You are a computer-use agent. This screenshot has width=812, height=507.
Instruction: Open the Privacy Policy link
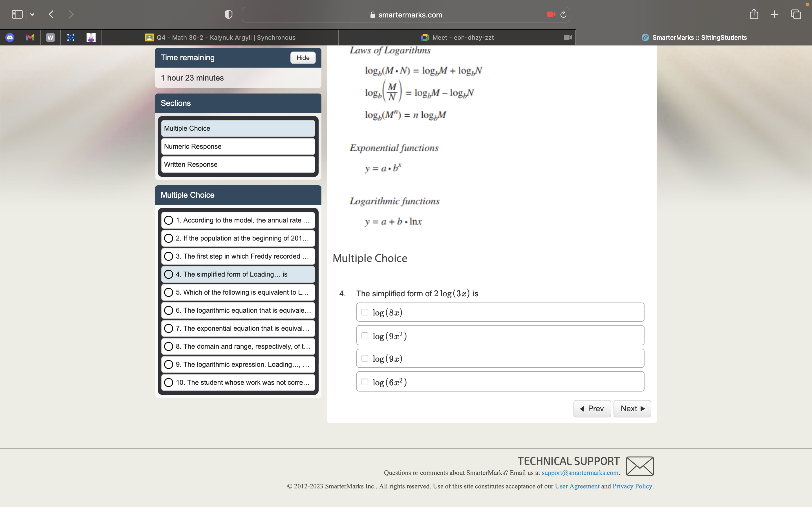(x=632, y=486)
